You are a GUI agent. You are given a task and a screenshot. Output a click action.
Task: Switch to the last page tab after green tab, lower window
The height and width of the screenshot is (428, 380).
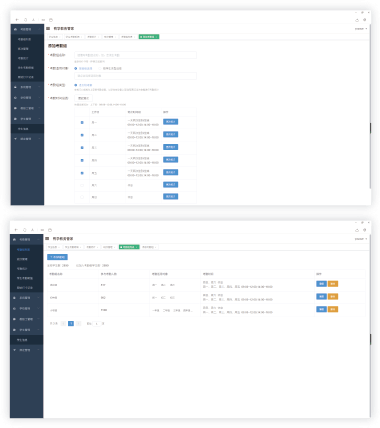pos(149,247)
